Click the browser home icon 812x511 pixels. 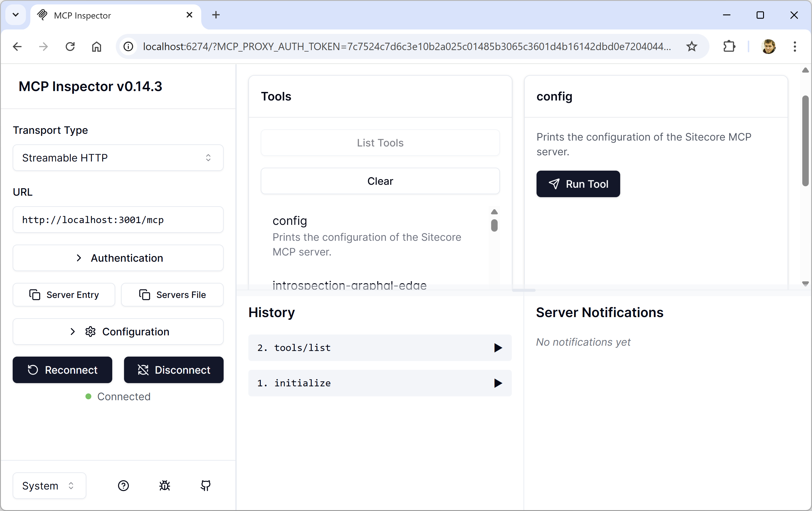tap(96, 47)
